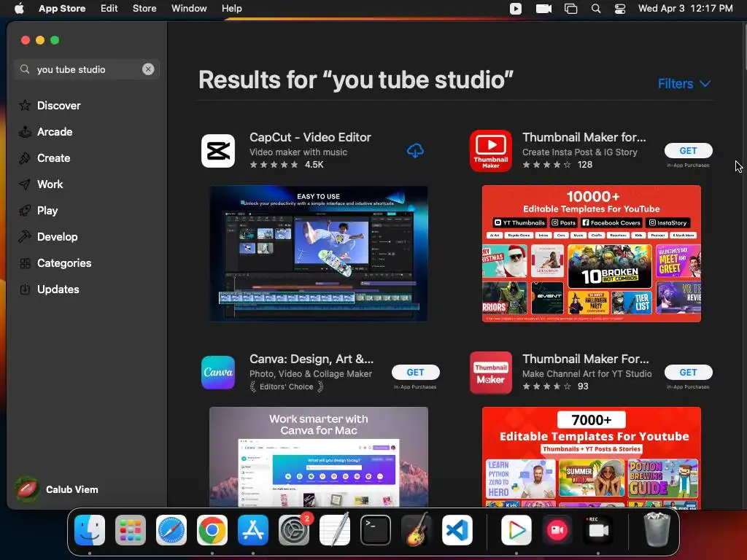The width and height of the screenshot is (747, 560).
Task: Get Thumbnail Maker for YT Studio
Action: (688, 373)
